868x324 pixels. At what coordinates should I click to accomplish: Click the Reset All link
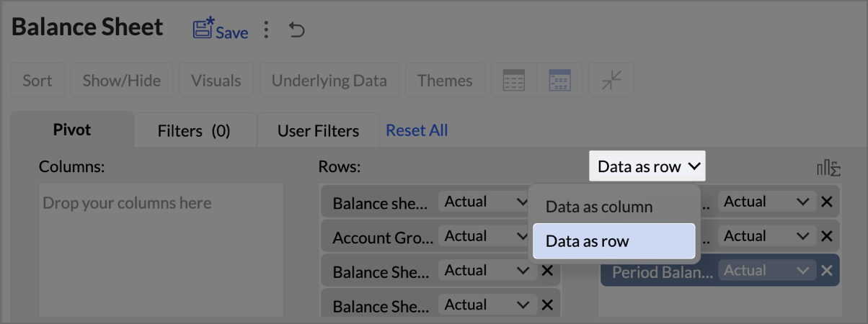tap(417, 130)
